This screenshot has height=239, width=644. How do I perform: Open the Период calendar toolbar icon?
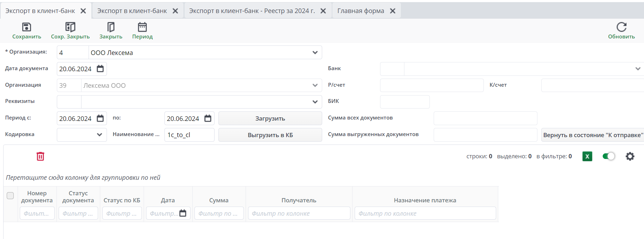coord(142,27)
